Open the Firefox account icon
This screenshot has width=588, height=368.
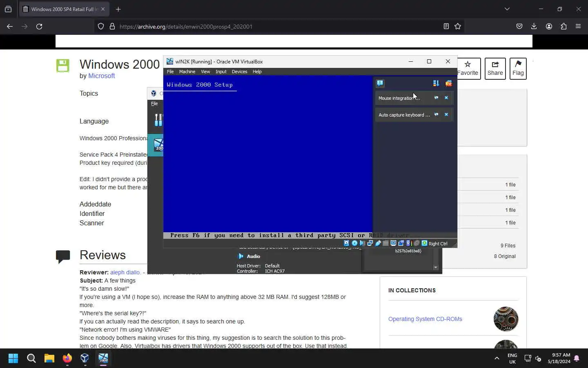pos(549,26)
